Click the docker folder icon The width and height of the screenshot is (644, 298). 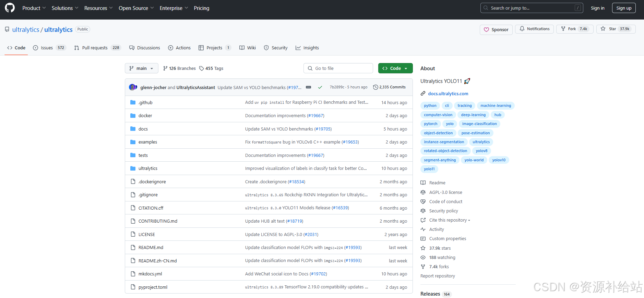pyautogui.click(x=133, y=116)
